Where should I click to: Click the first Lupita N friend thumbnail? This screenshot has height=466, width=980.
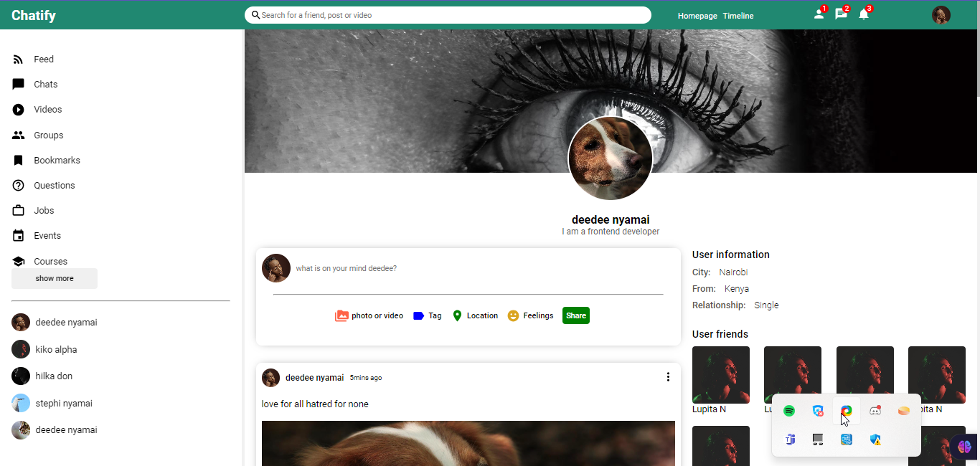(720, 374)
